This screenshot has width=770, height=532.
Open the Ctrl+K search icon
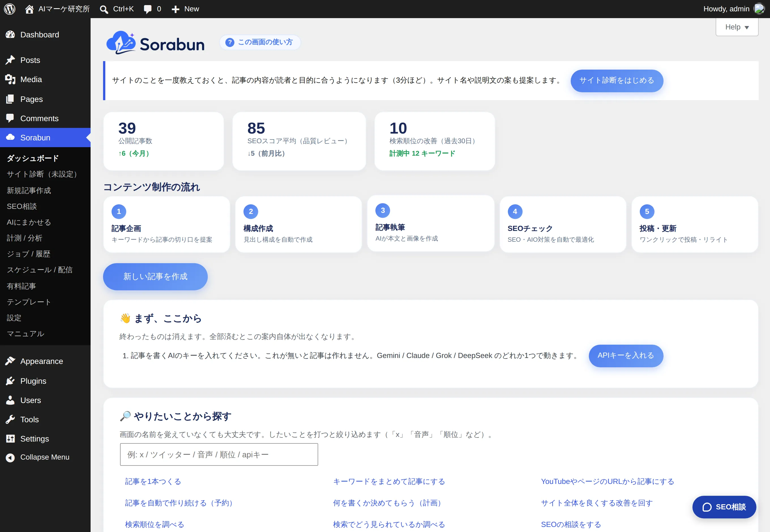tap(104, 9)
